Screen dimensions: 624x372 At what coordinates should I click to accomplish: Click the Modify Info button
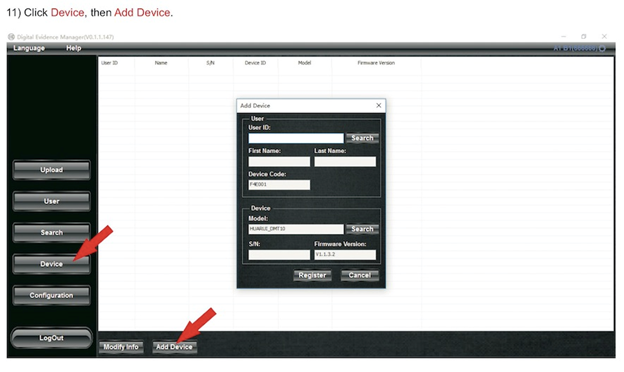tap(121, 347)
